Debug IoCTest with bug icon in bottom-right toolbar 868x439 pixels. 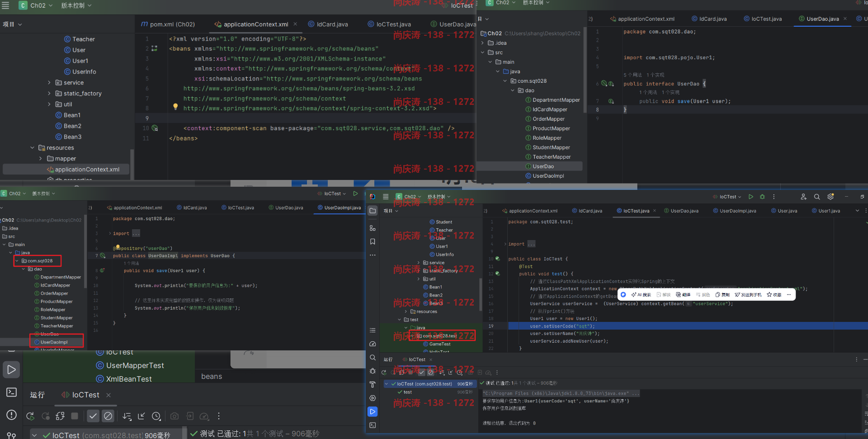pos(763,197)
